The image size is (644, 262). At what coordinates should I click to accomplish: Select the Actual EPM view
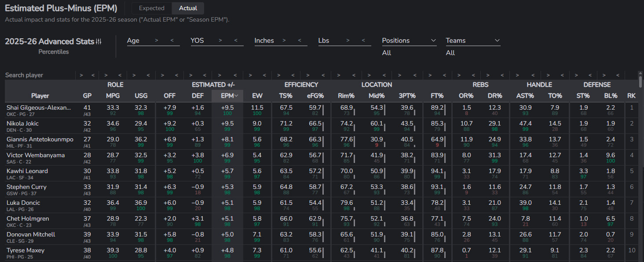click(188, 8)
